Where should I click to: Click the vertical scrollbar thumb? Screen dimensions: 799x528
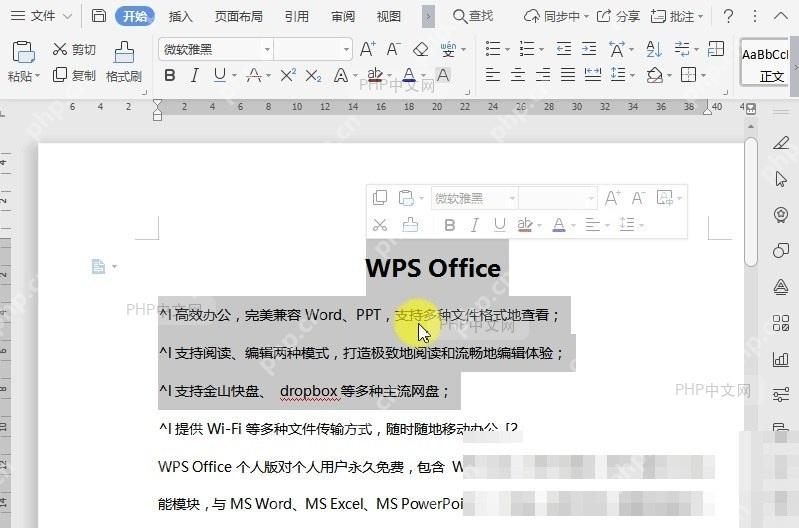tap(751, 201)
